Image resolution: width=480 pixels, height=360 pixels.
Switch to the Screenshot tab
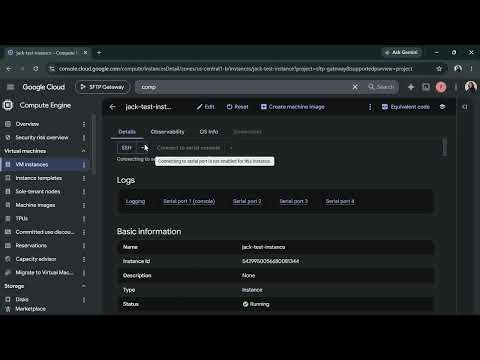pyautogui.click(x=247, y=132)
